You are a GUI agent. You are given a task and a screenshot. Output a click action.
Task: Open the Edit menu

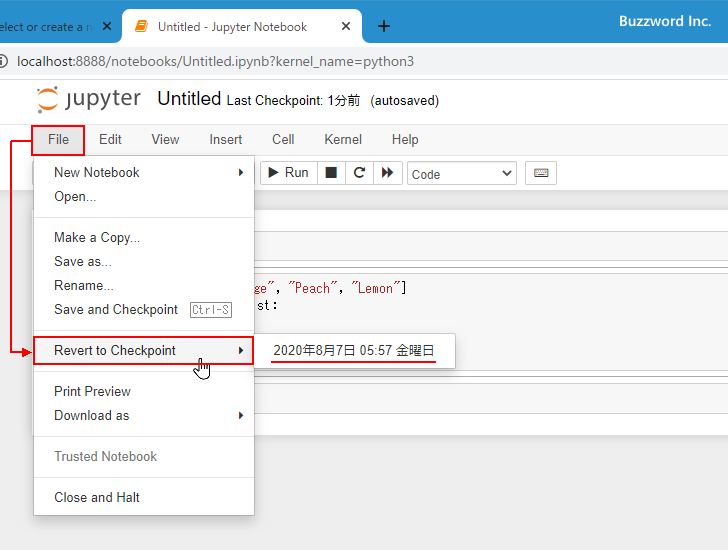110,140
